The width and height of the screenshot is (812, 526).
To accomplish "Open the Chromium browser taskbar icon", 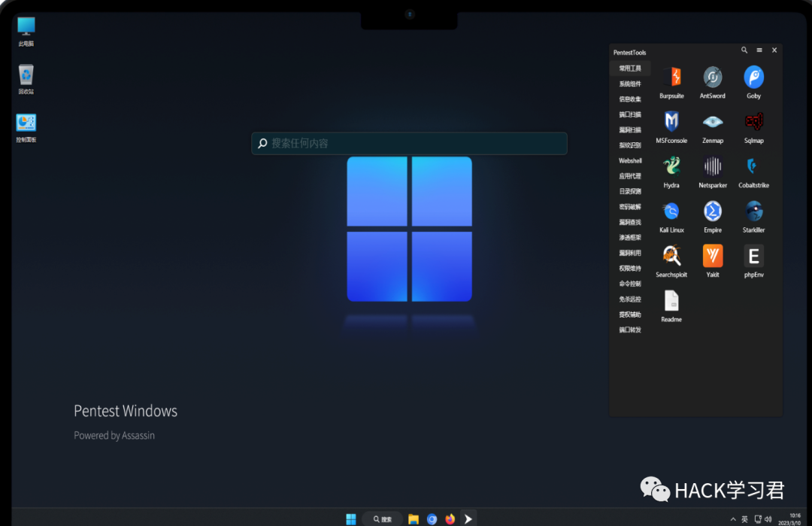I will pyautogui.click(x=432, y=518).
